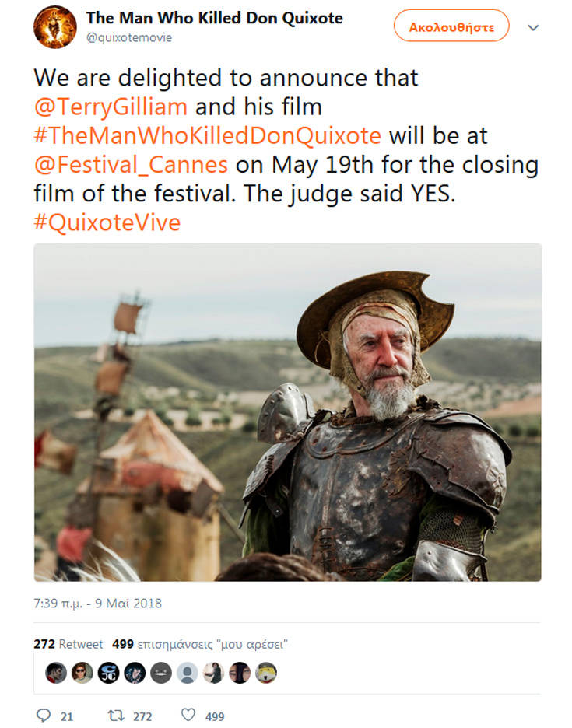Click the yellow cartoon liker avatar

click(266, 673)
